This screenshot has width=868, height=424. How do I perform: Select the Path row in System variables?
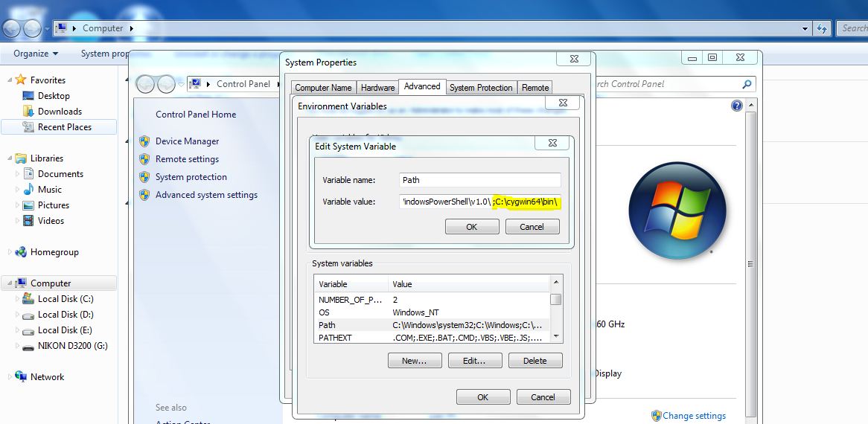point(433,325)
